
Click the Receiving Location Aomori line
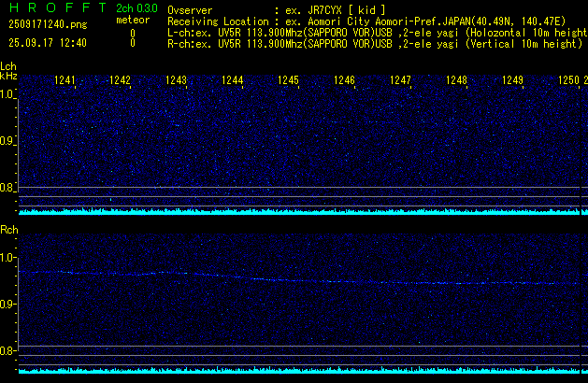point(366,21)
